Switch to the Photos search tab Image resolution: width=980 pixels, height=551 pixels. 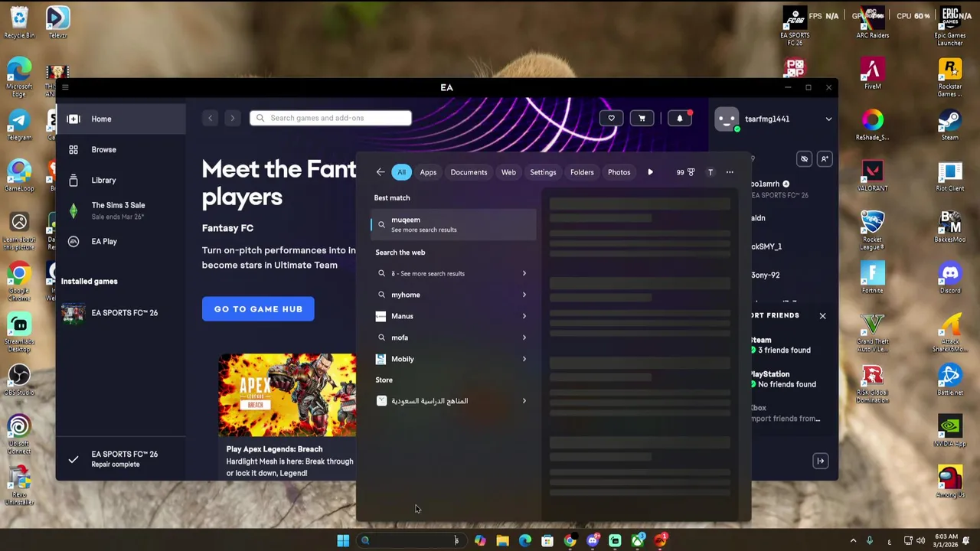coord(619,172)
